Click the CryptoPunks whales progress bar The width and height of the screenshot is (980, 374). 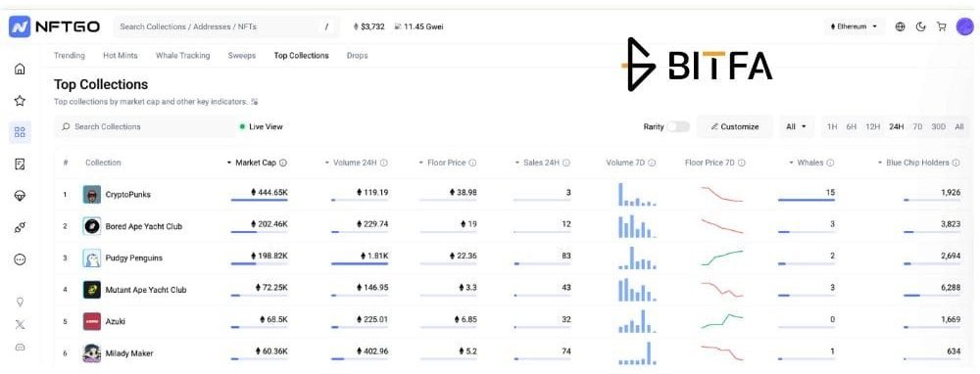click(x=807, y=201)
